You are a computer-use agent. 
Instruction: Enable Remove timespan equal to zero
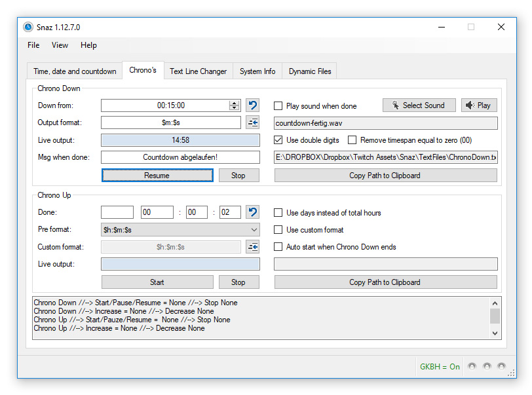352,140
